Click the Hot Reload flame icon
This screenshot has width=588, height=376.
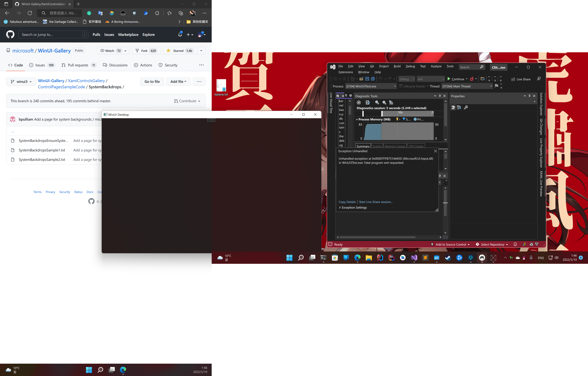point(472,79)
